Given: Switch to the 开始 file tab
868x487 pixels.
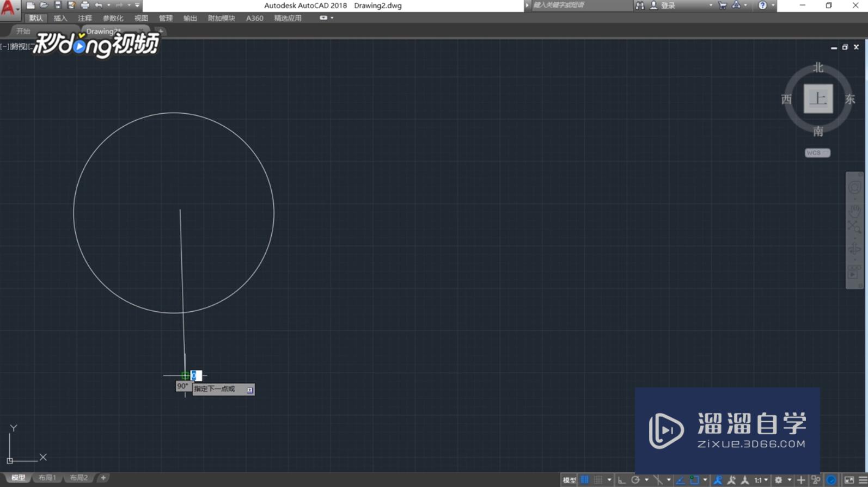Looking at the screenshot, I should click(x=23, y=32).
